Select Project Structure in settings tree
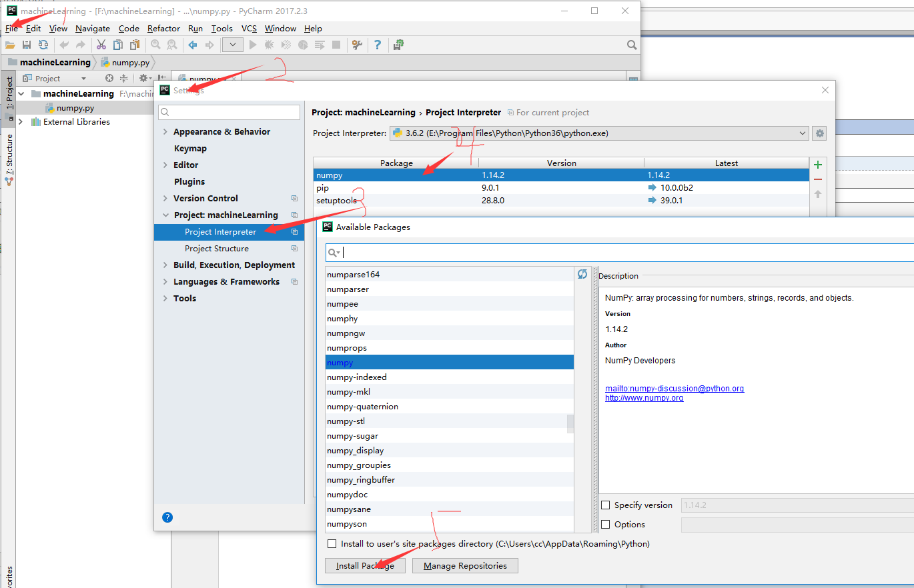This screenshot has width=914, height=588. pyautogui.click(x=217, y=249)
